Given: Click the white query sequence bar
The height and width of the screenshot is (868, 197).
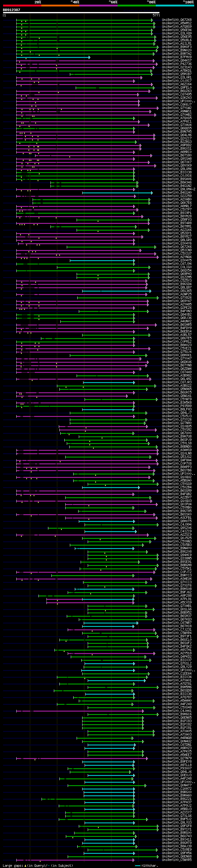Looking at the screenshot, I should [81, 12].
